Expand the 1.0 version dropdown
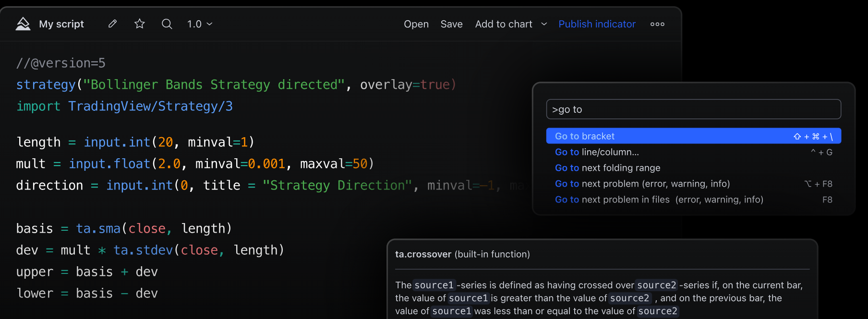This screenshot has width=868, height=319. click(200, 24)
